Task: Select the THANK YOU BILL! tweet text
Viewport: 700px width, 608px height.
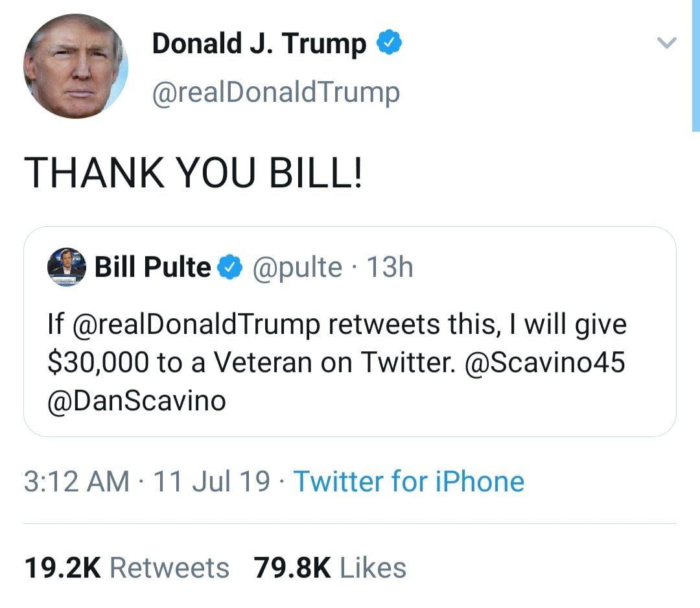Action: click(x=193, y=174)
